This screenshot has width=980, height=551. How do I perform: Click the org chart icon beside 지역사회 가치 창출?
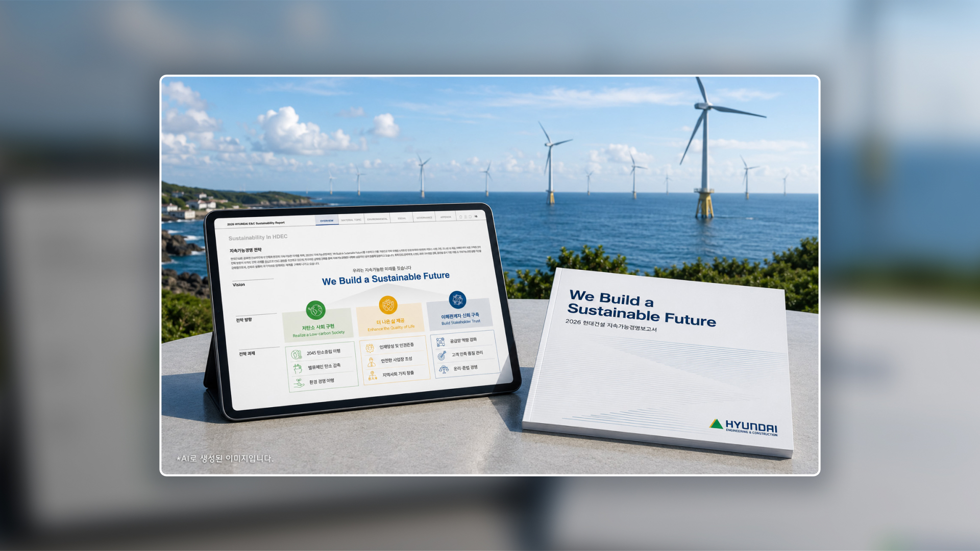373,376
